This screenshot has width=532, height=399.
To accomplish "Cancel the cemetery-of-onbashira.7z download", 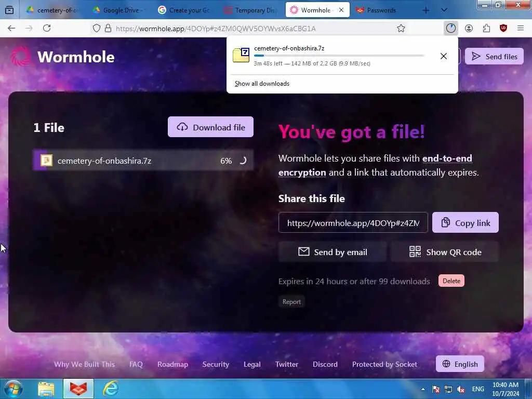I will (444, 56).
